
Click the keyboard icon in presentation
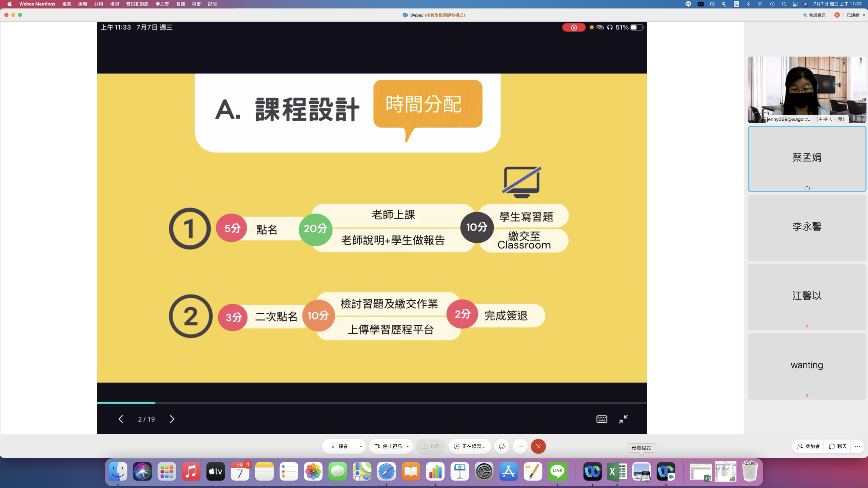tap(601, 419)
